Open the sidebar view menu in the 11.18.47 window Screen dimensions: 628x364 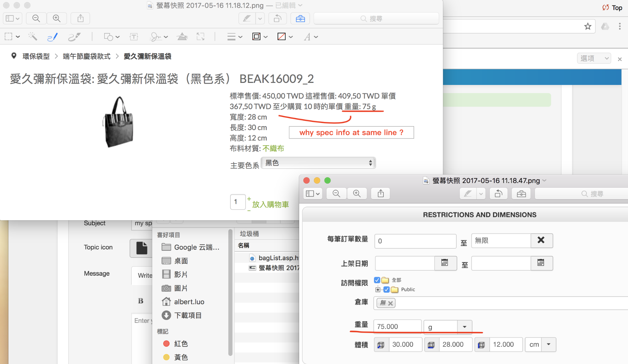coord(313,193)
